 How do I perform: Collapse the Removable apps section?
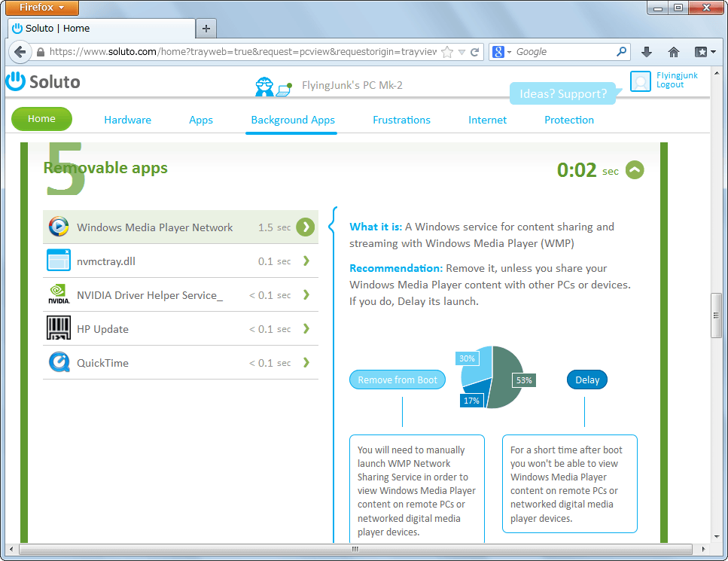click(635, 170)
